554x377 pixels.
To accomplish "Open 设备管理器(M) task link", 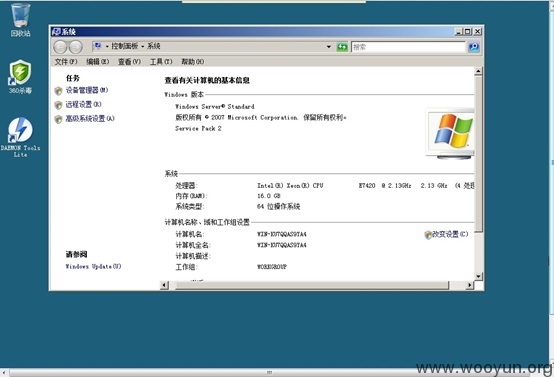I will (x=87, y=90).
